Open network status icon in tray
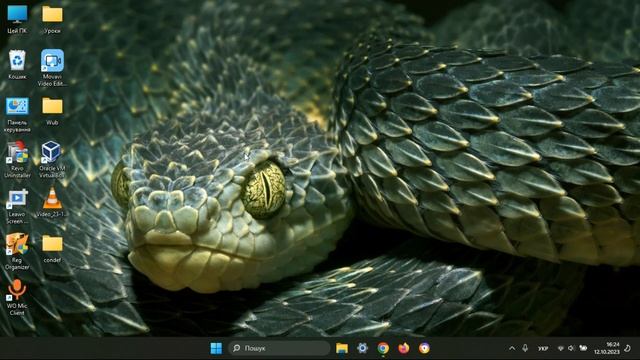The height and width of the screenshot is (360, 640). tap(561, 348)
